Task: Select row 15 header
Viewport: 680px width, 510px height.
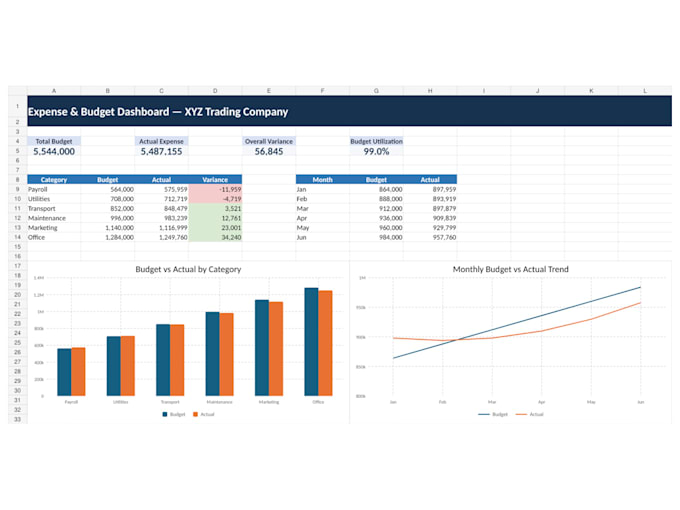Action: point(17,247)
